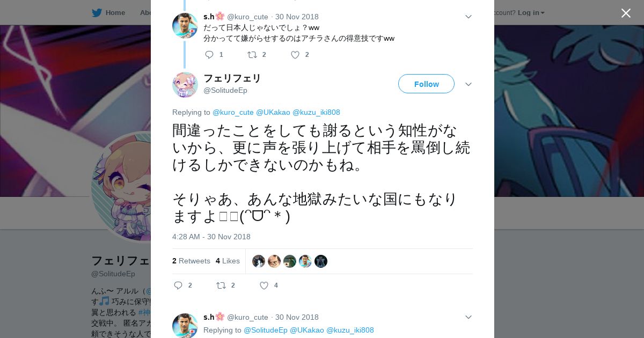This screenshot has width=644, height=338.
Task: Expand options chevron on top s.h tweet
Action: pyautogui.click(x=469, y=17)
